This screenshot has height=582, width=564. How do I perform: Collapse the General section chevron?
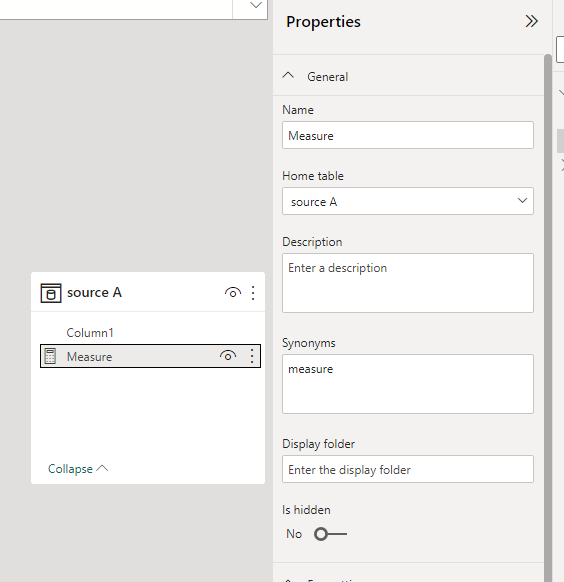(288, 76)
